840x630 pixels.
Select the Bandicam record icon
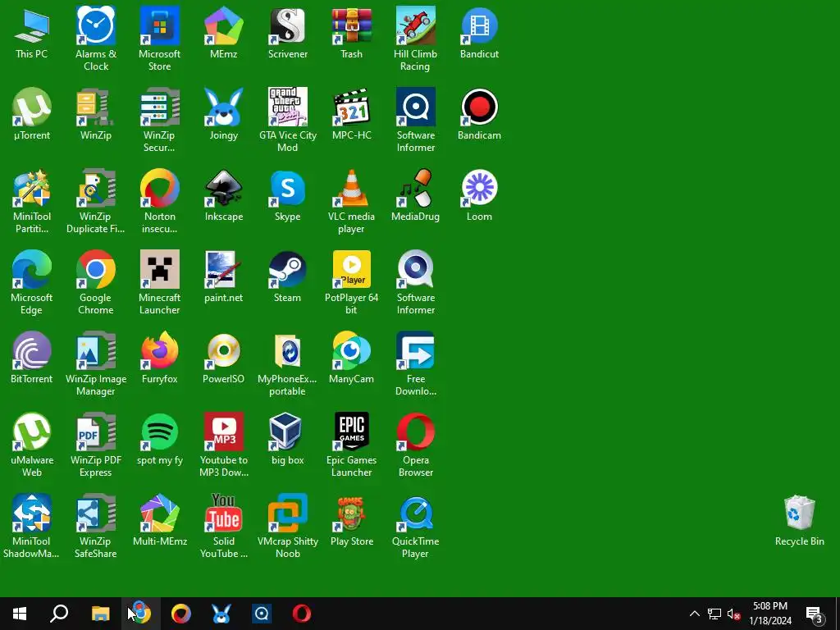click(479, 114)
